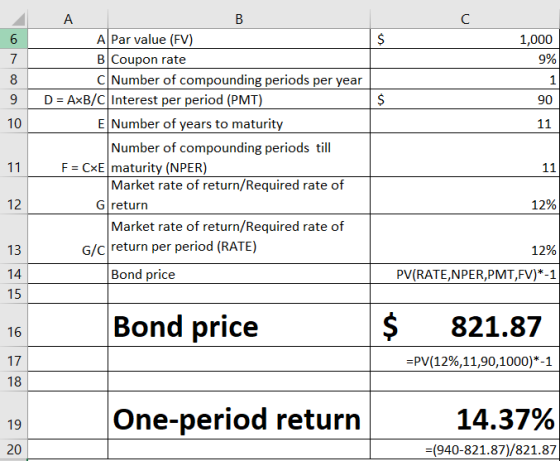Screen dimensions: 560x461
Task: Select row 18 header
Action: click(14, 381)
